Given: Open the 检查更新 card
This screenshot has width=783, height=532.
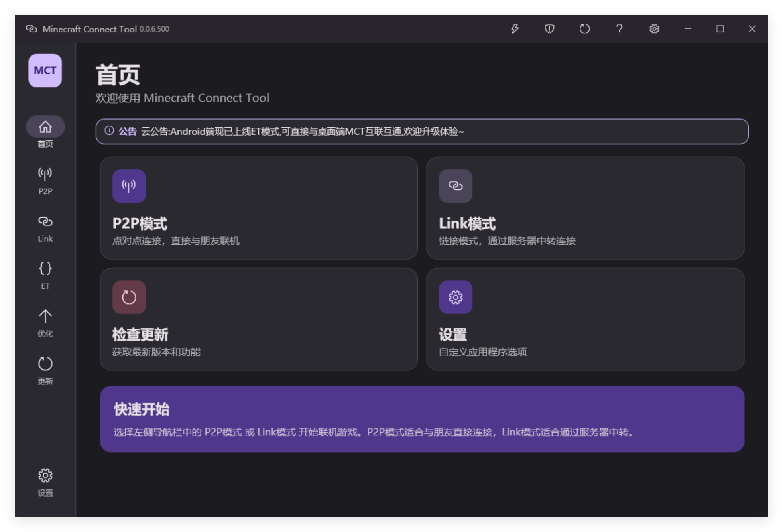Looking at the screenshot, I should [x=259, y=319].
